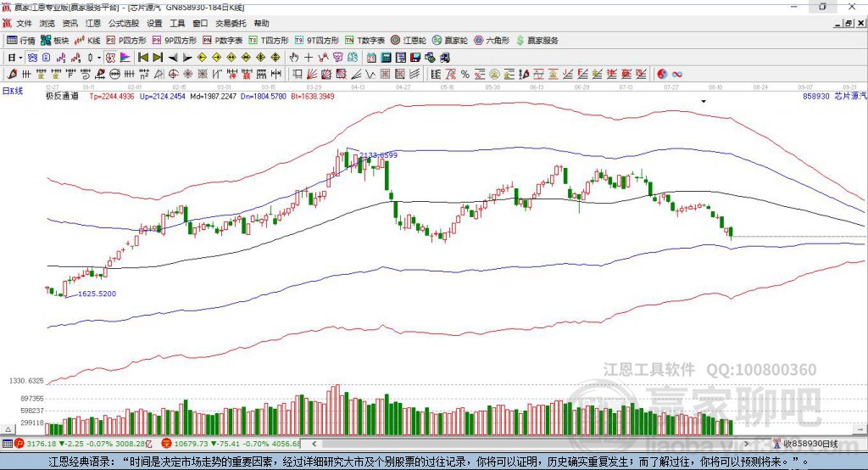Open the 浏览 menu
Screen dimensions: 868x470
click(47, 23)
